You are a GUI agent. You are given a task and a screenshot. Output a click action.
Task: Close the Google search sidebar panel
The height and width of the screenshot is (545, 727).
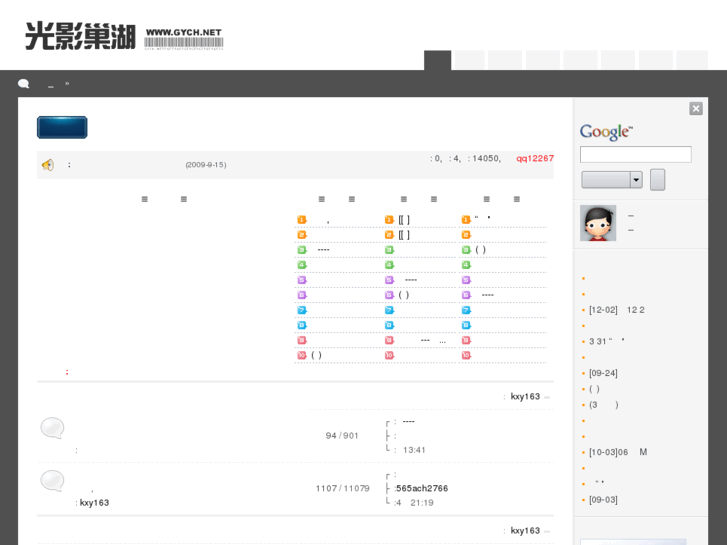tap(696, 109)
